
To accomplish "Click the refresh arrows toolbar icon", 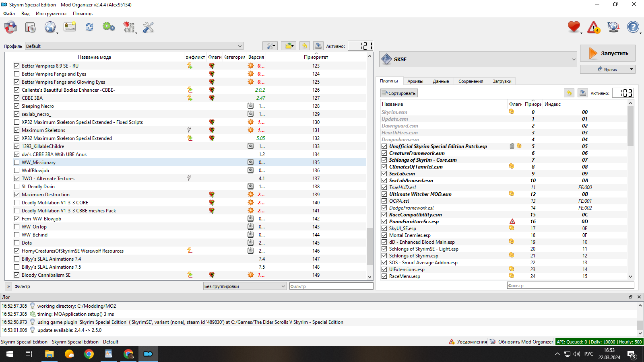I will [89, 27].
